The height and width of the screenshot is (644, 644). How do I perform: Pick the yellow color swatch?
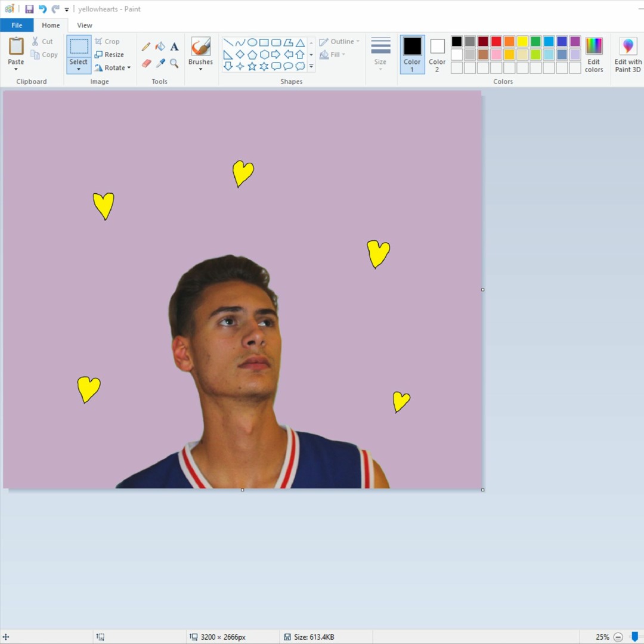click(522, 41)
